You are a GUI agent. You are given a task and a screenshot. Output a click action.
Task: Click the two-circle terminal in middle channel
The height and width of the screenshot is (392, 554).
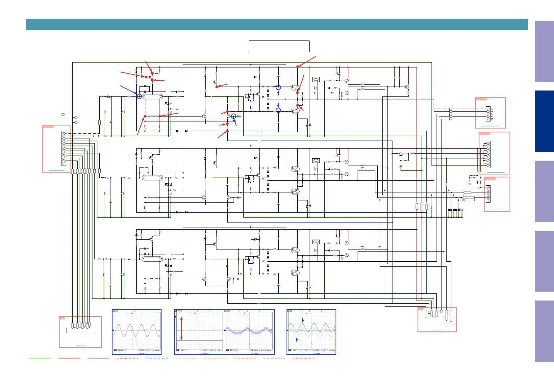click(x=316, y=161)
